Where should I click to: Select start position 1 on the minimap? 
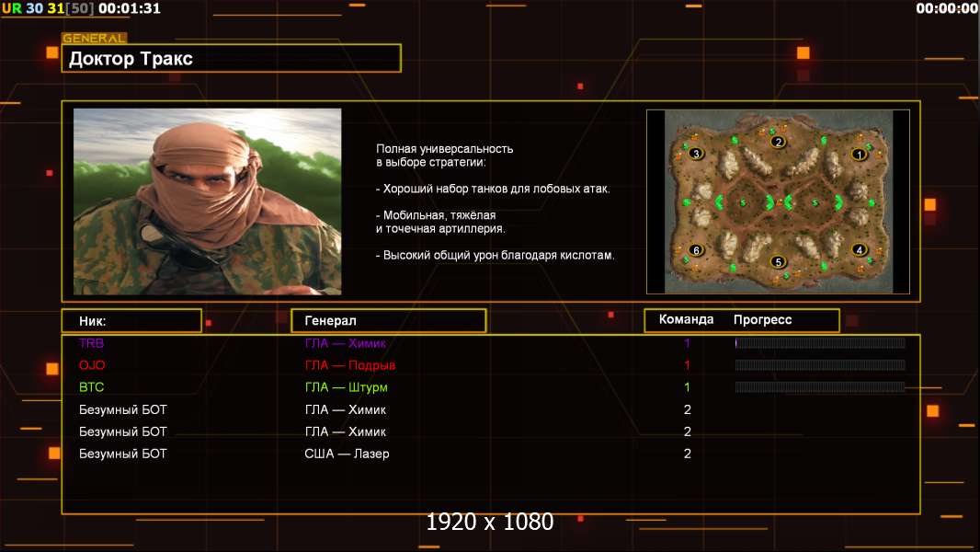pos(860,155)
